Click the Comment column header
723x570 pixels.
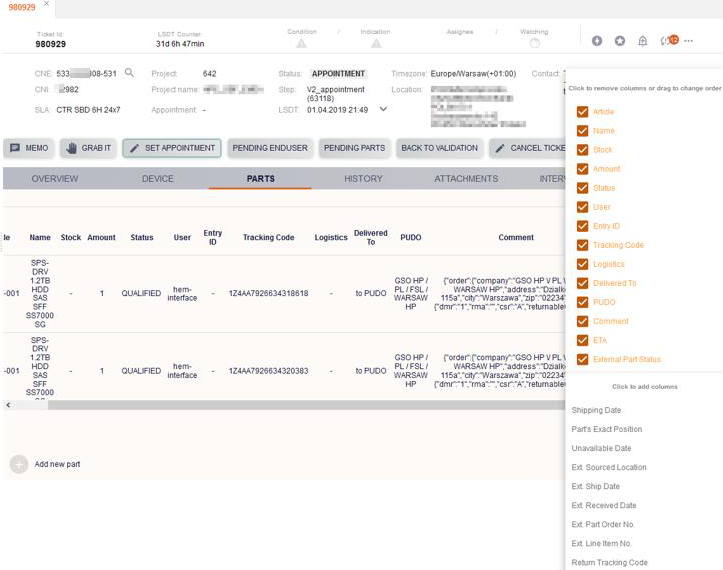516,238
